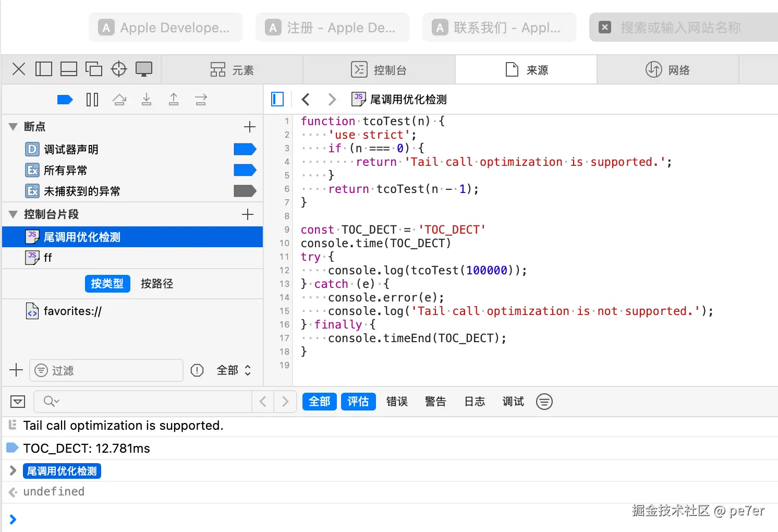Open device settings monitor icon
778x532 pixels.
pyautogui.click(x=144, y=69)
